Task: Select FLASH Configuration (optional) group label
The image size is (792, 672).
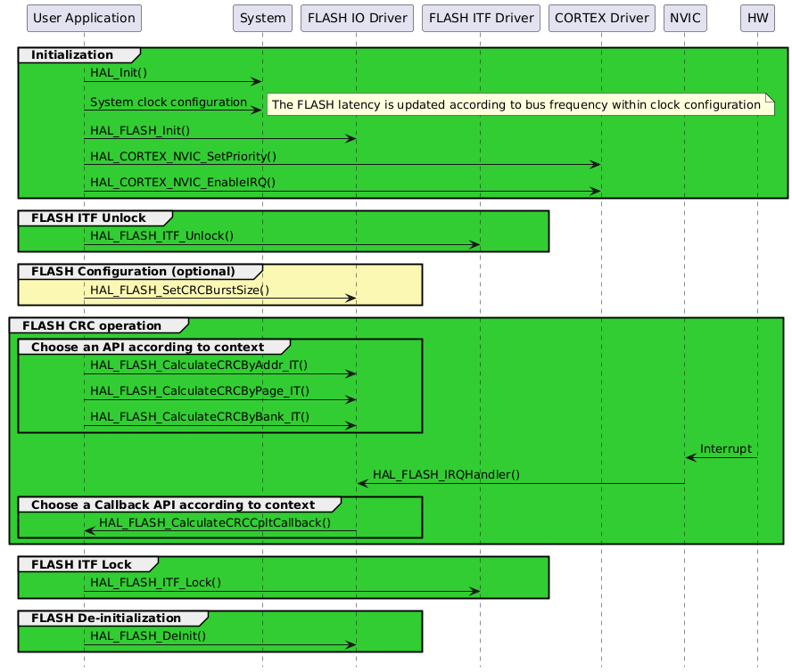Action: pyautogui.click(x=134, y=272)
